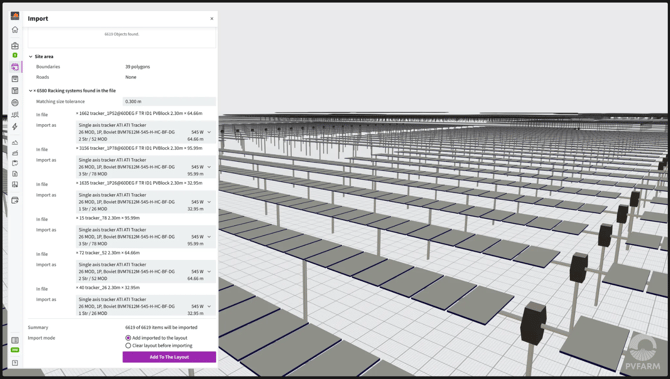Click the lightning bolt electrical icon
This screenshot has width=670, height=379.
[x=15, y=126]
